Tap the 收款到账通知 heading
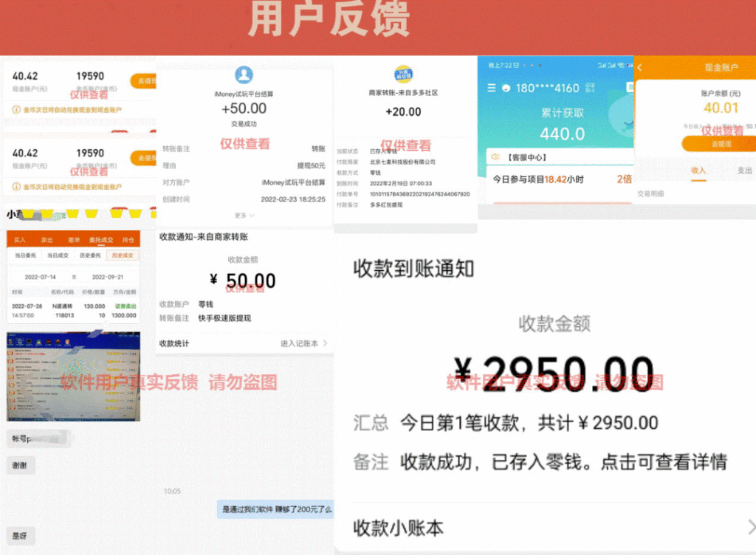Screen dimensions: 756x555 tap(413, 269)
